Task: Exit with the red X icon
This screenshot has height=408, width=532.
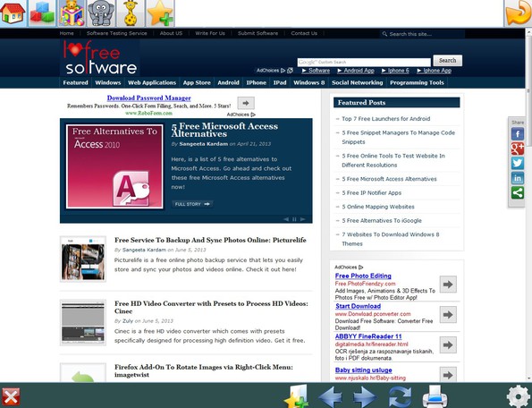Action: (11, 396)
